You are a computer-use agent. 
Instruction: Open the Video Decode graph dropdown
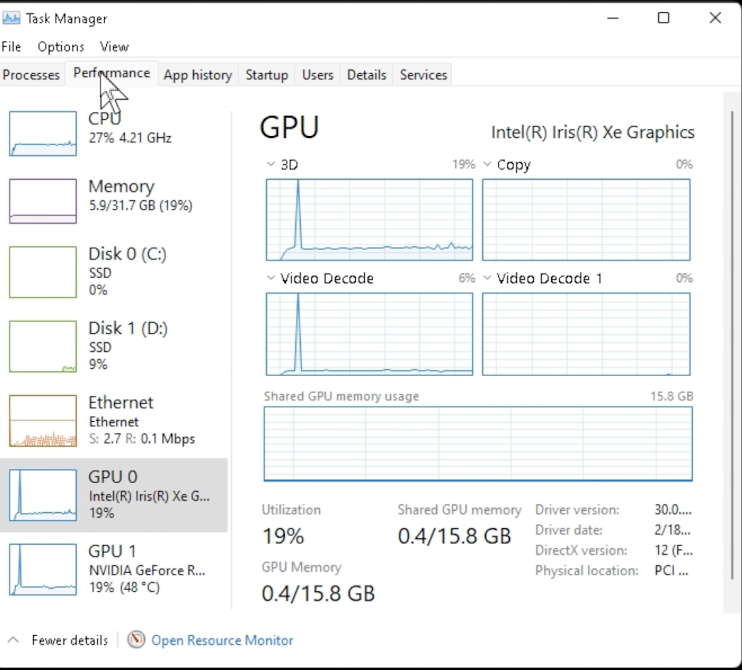[x=271, y=278]
